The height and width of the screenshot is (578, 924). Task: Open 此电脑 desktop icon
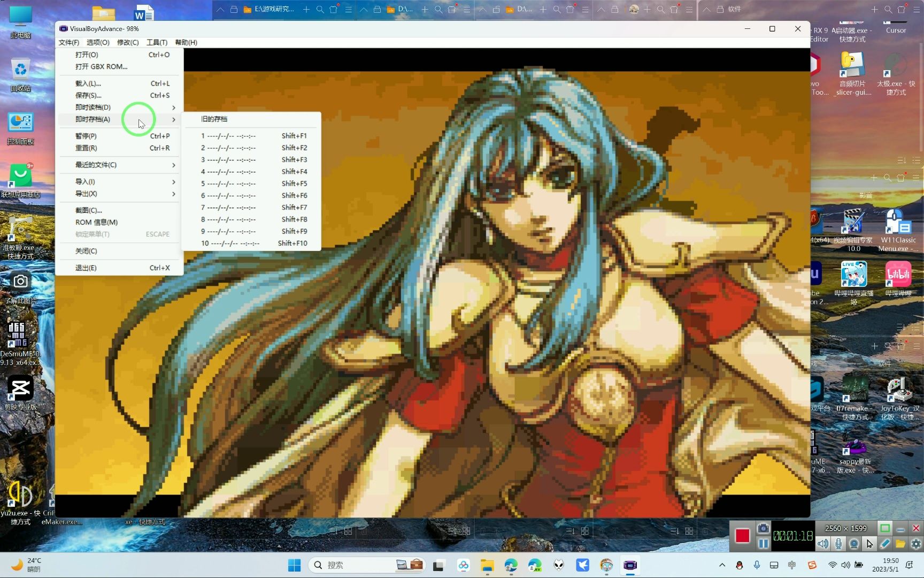point(21,22)
